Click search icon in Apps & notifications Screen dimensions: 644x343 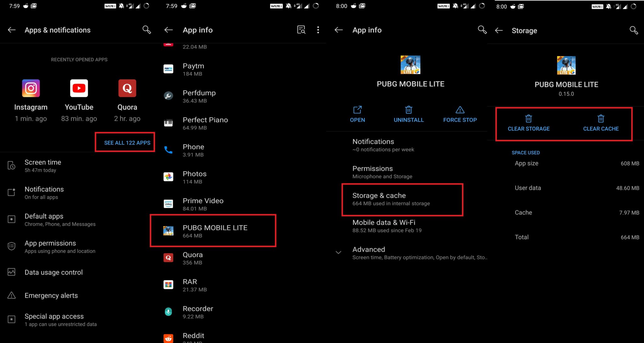coord(147,30)
